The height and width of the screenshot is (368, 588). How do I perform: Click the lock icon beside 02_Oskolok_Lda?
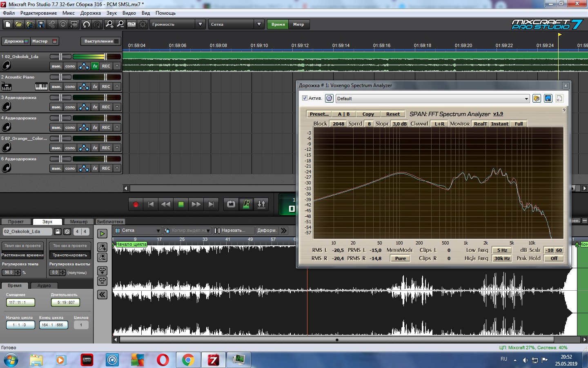(58, 231)
